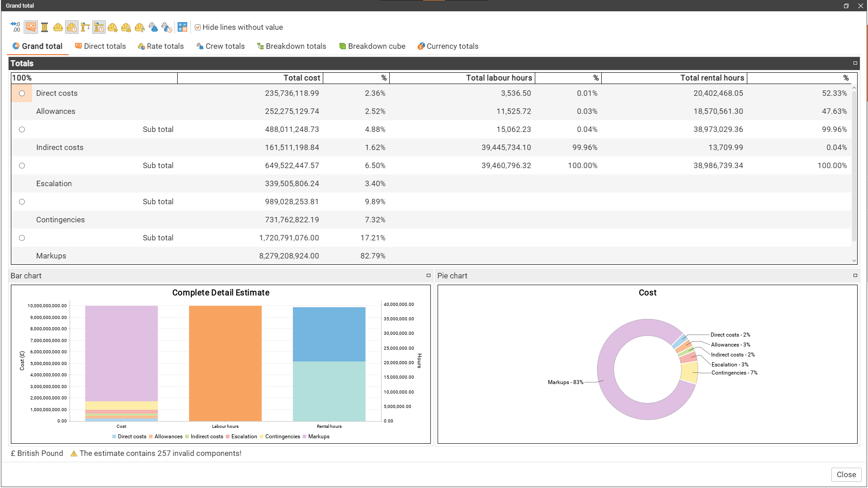Click the hard hat with small helmet badge
This screenshot has width=868, height=488.
(x=126, y=27)
